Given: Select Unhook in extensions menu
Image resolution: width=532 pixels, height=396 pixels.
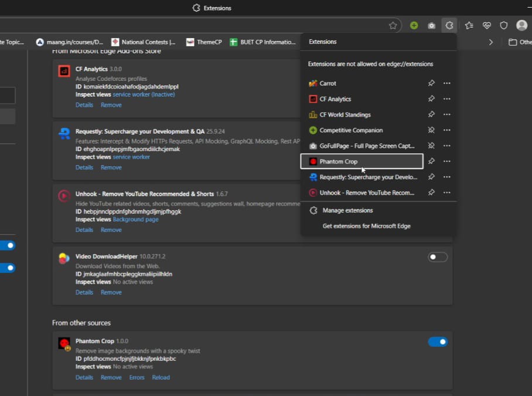Looking at the screenshot, I should point(362,192).
